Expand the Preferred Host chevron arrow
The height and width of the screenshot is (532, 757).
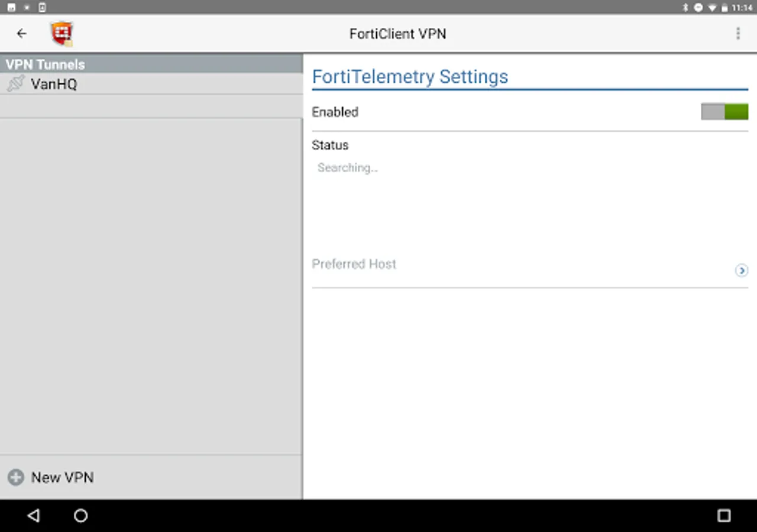click(x=741, y=270)
